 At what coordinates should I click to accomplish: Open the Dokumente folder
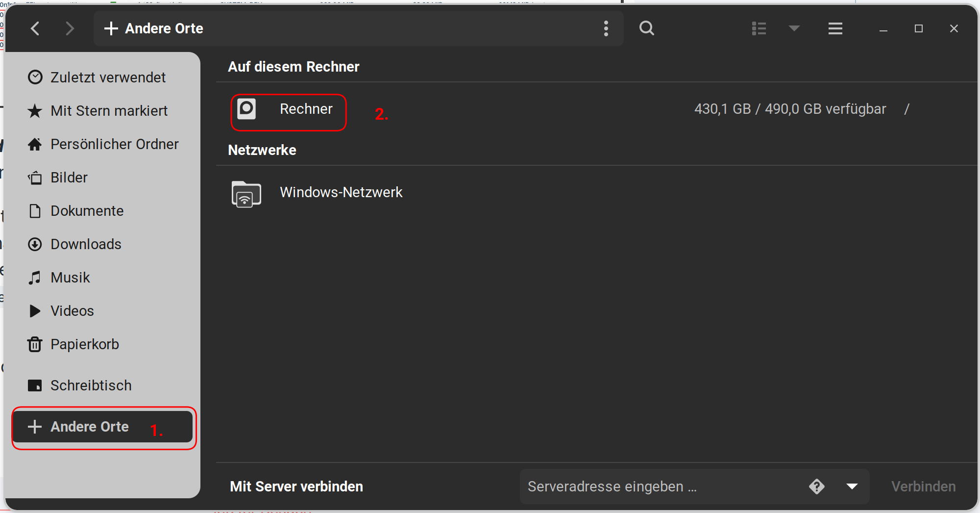point(102,211)
